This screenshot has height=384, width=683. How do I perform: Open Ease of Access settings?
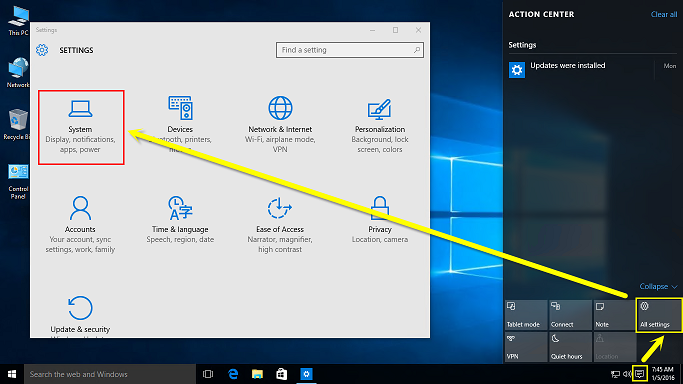(x=280, y=225)
